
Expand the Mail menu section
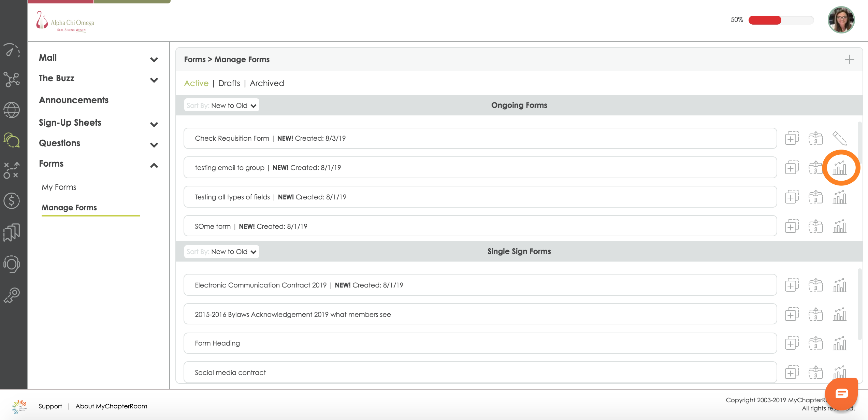(x=154, y=59)
